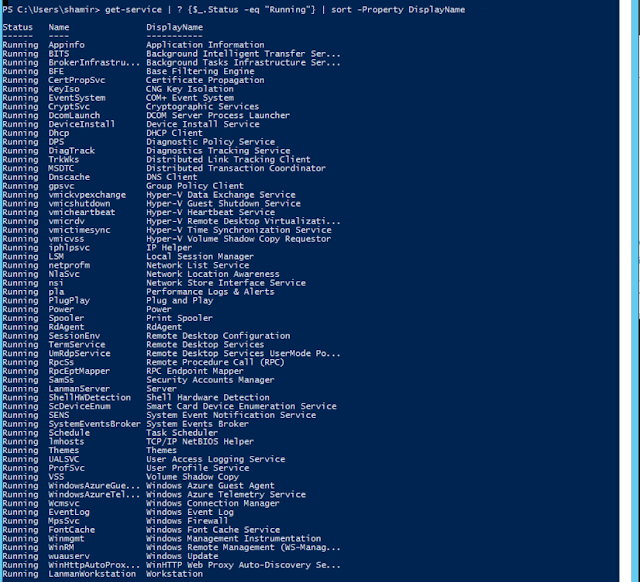Click the IP Helper display name
Image resolution: width=640 pixels, height=582 pixels.
pyautogui.click(x=169, y=248)
